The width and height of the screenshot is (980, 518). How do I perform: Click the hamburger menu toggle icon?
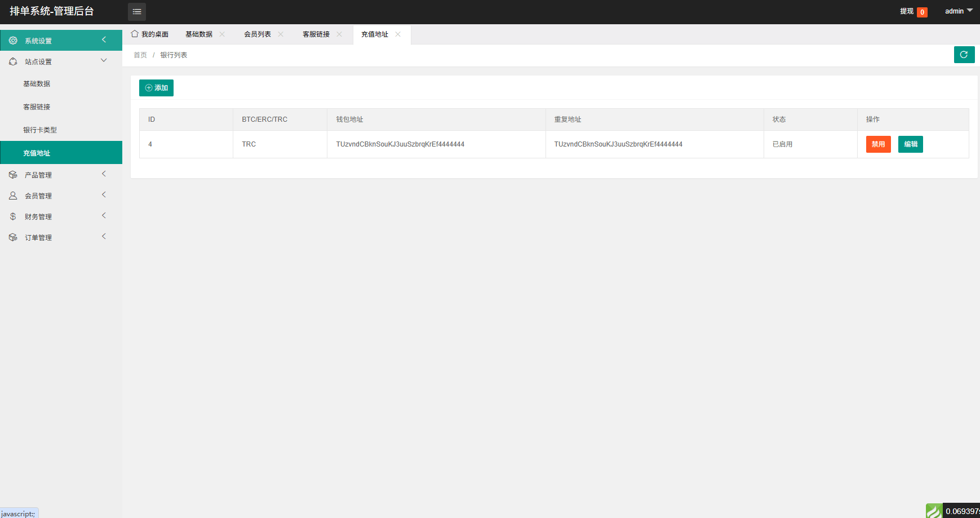coord(137,12)
